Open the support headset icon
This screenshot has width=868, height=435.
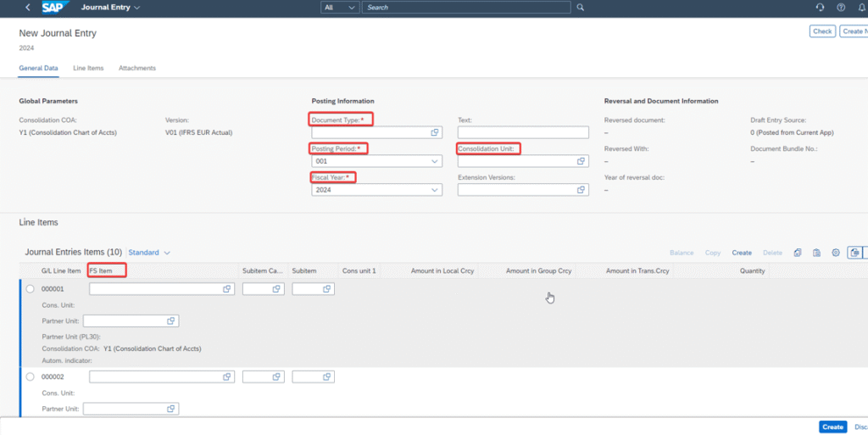[x=821, y=8]
